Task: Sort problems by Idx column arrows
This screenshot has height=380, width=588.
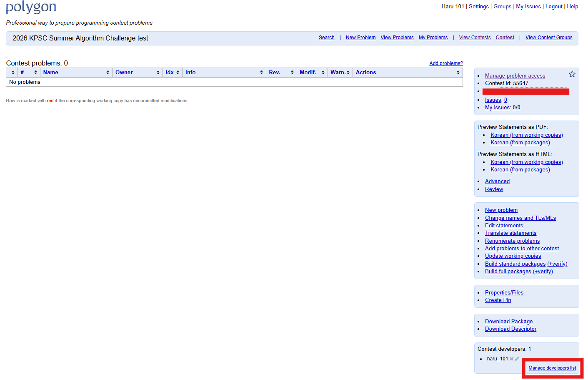Action: coord(178,73)
